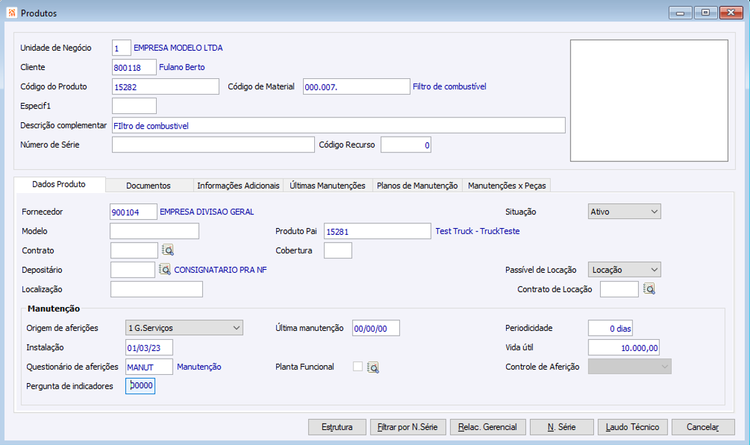Viewport: 750px width, 445px height.
Task: Switch to the Documentos tab
Action: (148, 186)
